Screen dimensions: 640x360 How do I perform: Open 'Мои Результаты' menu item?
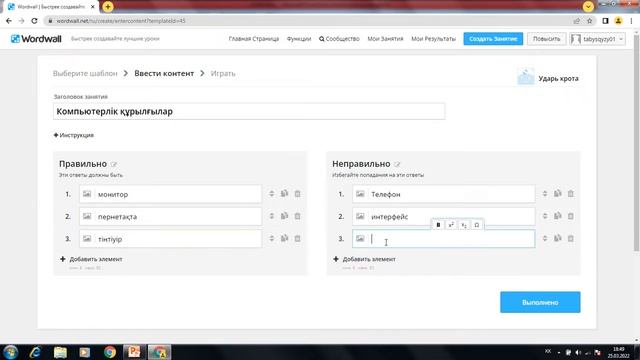tap(433, 39)
